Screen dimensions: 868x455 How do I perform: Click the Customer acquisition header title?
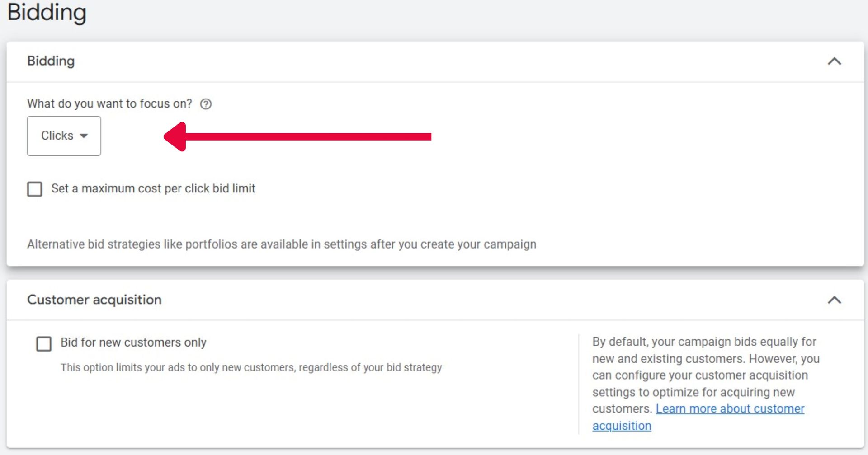94,300
